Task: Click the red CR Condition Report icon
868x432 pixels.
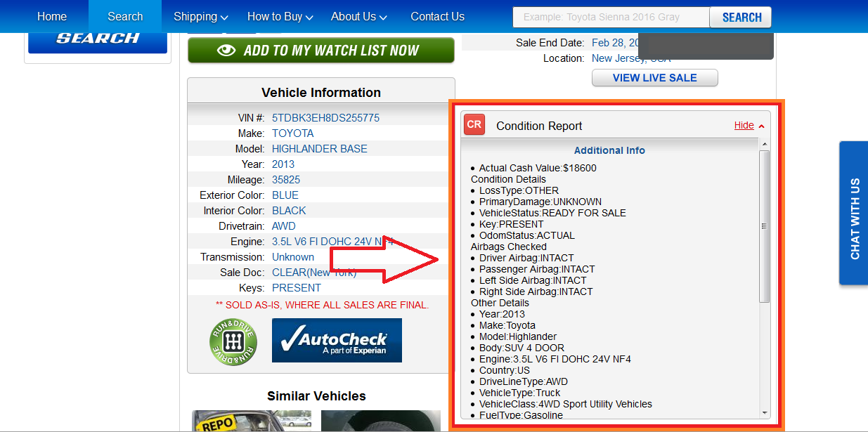Action: (x=474, y=125)
